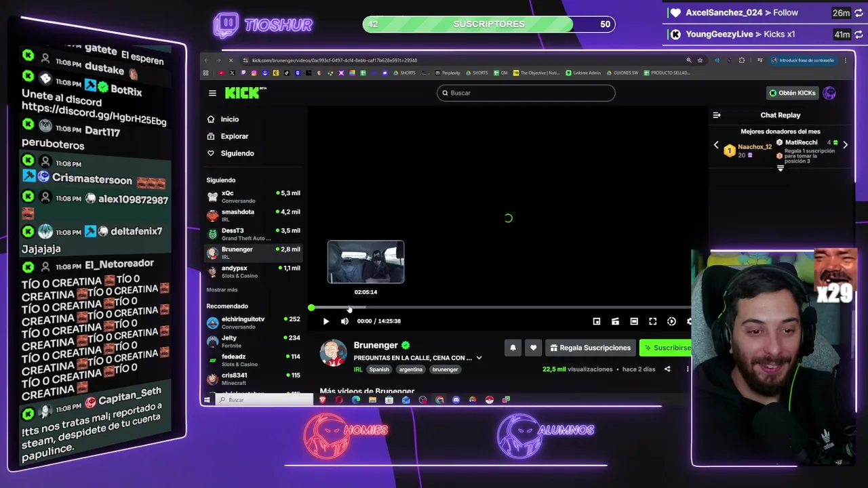Screen dimensions: 868x488
Task: Click the green Suscribirse button
Action: [667, 348]
